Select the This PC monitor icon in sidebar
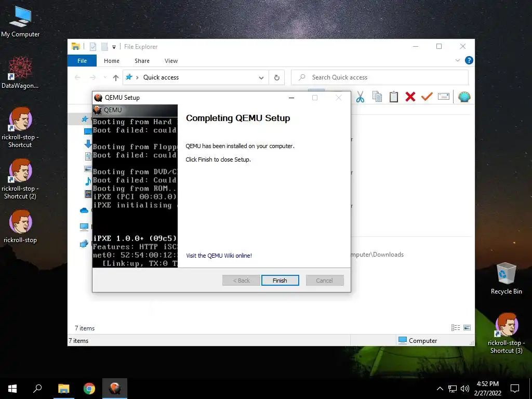Screen dimensions: 532x399 pos(84,227)
